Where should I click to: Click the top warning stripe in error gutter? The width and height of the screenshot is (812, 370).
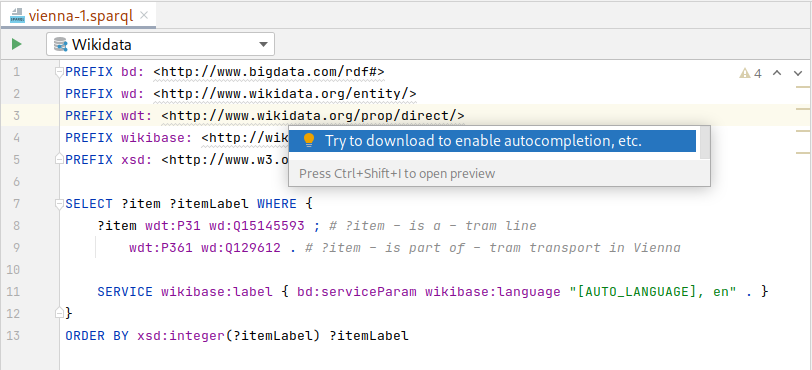click(803, 87)
